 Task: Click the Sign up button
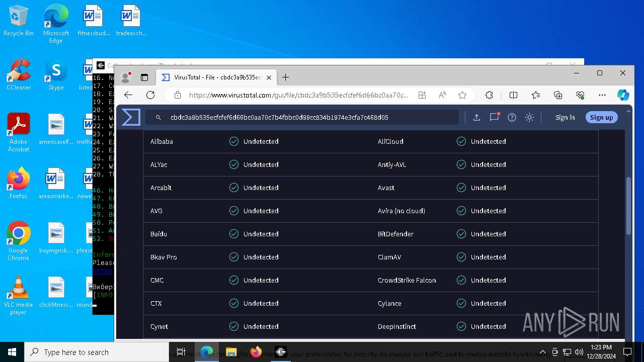point(601,117)
